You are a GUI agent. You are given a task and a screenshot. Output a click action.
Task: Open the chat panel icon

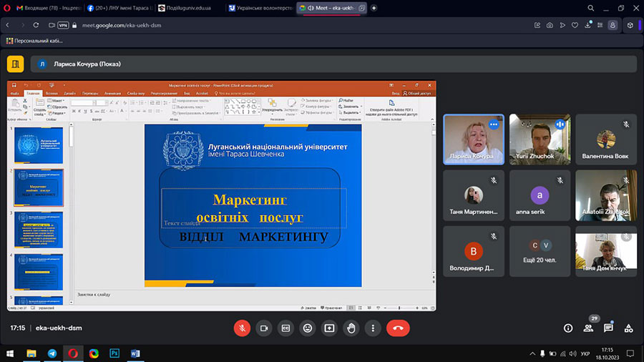click(x=608, y=328)
